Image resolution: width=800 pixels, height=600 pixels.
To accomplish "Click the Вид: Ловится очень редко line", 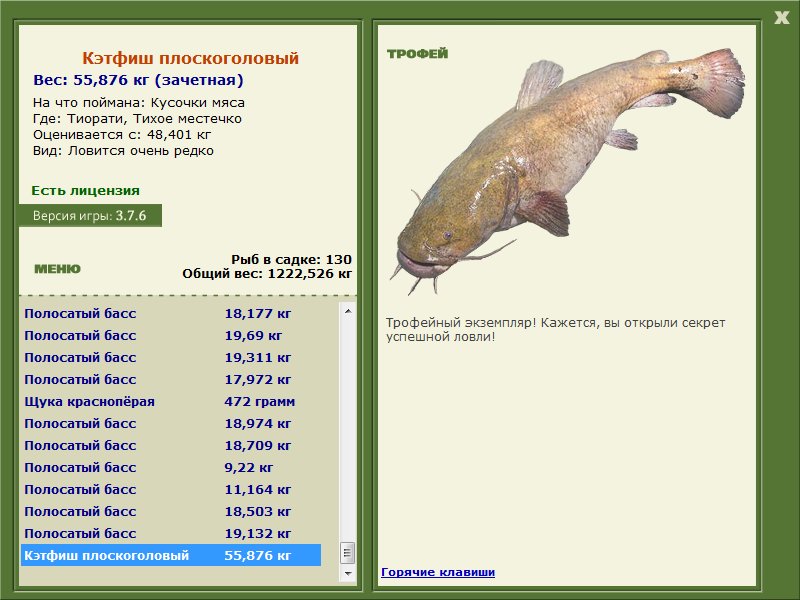I will pyautogui.click(x=123, y=151).
